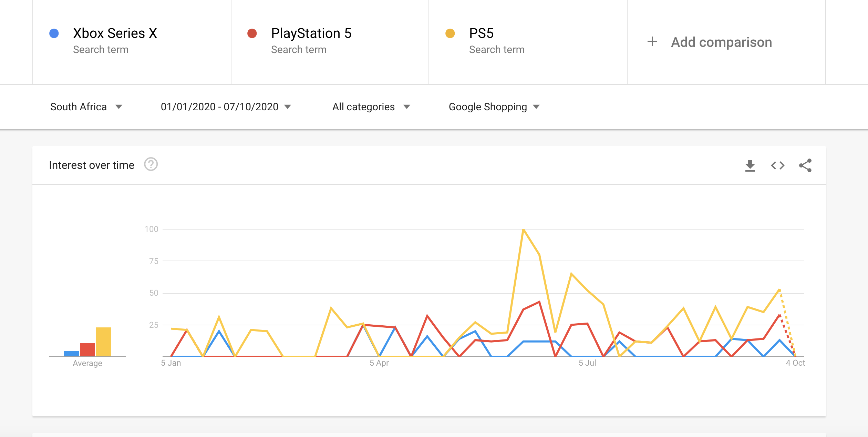Click the blue Xbox average bar
868x437 pixels.
pyautogui.click(x=72, y=354)
